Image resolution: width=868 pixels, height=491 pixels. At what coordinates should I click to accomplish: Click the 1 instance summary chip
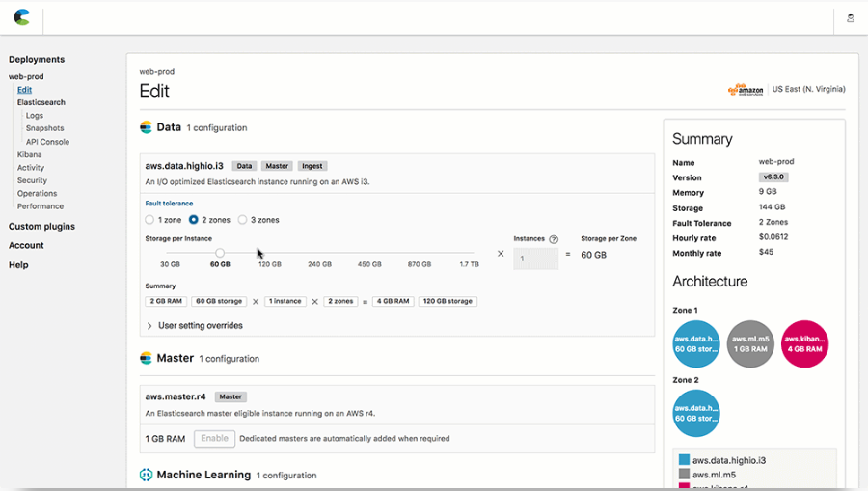point(285,301)
